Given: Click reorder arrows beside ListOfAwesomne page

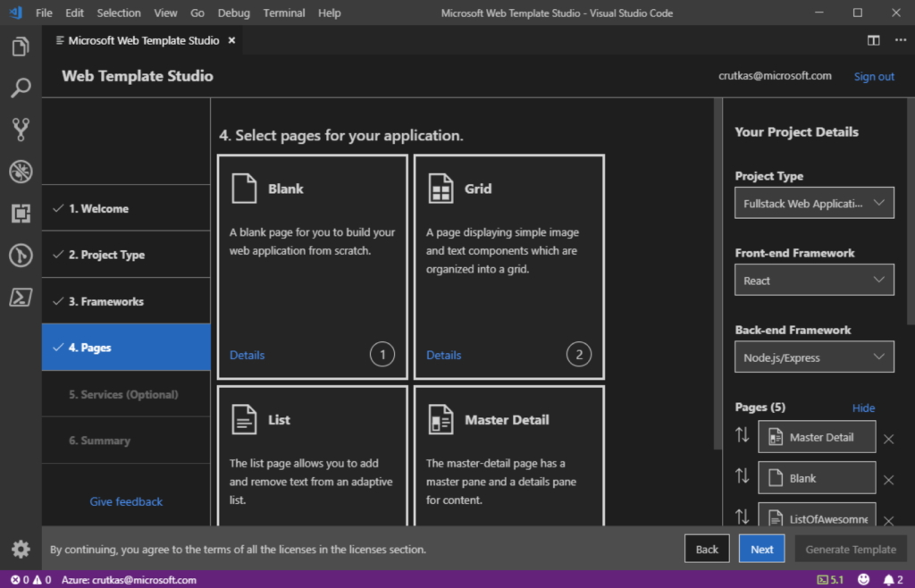Looking at the screenshot, I should tap(743, 517).
